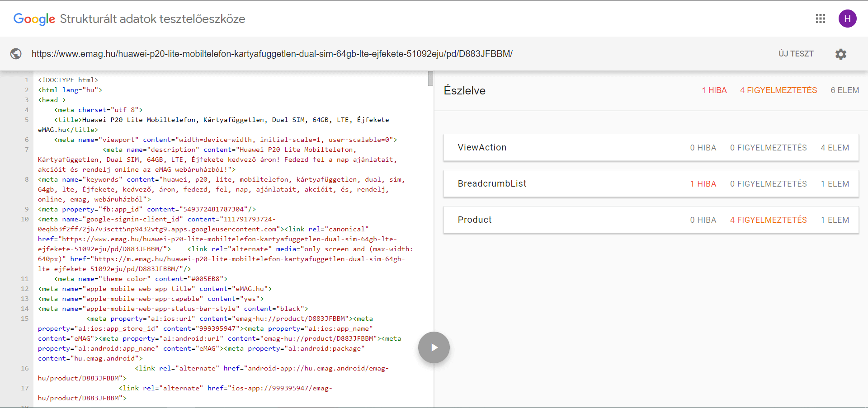The height and width of the screenshot is (408, 868).
Task: Click the apple-mobile-web-app-status-bar-style line
Action: coord(173,309)
